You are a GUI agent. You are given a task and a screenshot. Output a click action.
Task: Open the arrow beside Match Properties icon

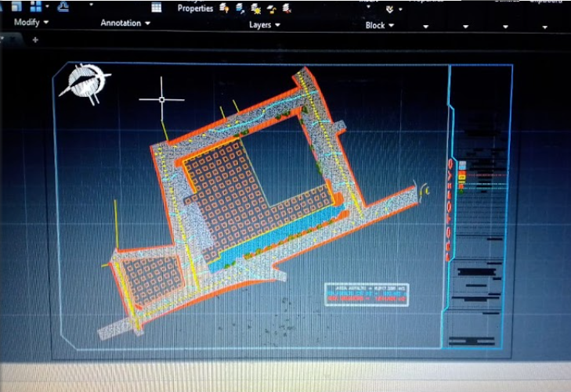tap(400, 9)
